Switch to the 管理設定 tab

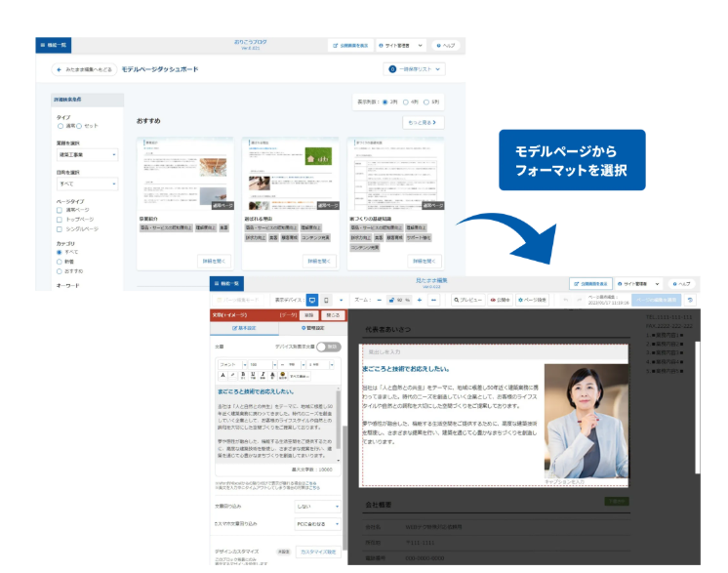tap(311, 329)
